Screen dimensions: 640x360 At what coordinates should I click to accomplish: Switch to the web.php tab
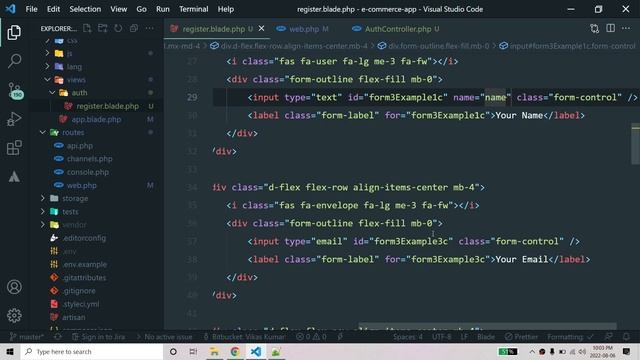[304, 29]
